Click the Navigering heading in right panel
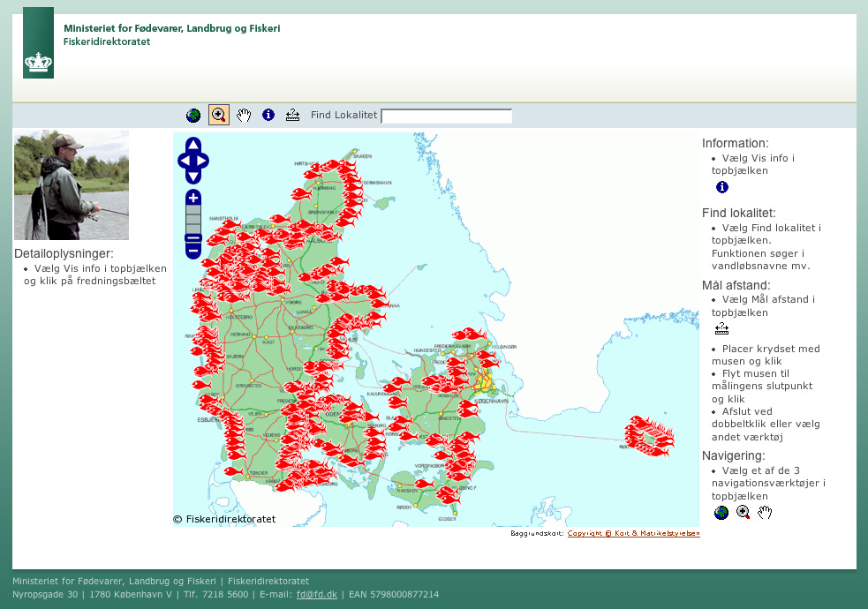 (734, 455)
